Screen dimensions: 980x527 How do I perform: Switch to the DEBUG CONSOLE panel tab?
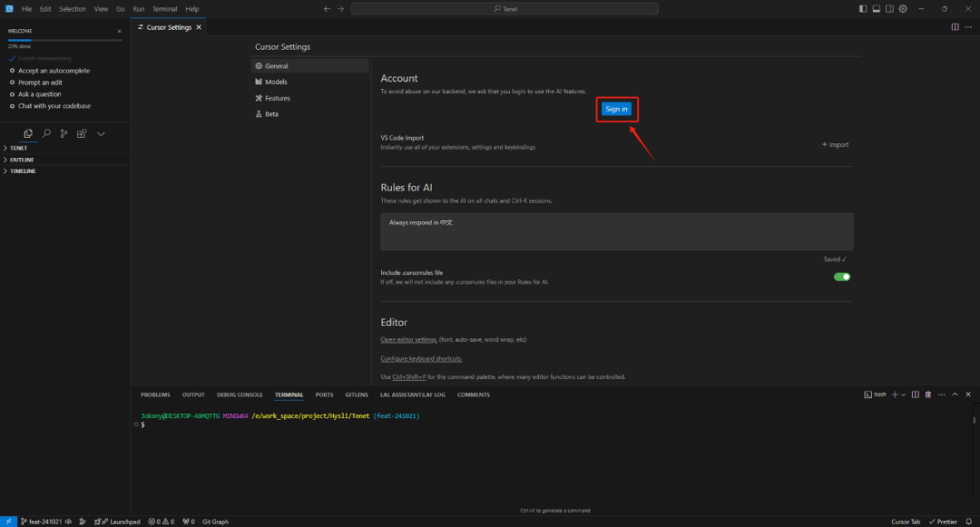click(x=240, y=395)
